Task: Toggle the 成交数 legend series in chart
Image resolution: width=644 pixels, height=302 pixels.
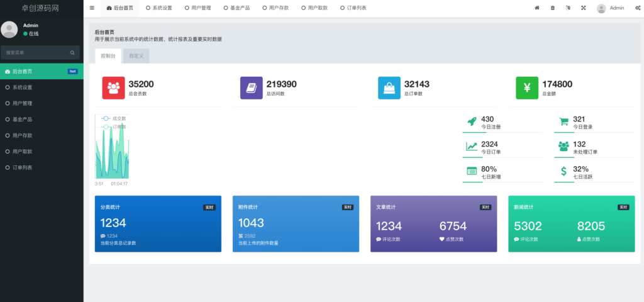Action: [x=114, y=119]
